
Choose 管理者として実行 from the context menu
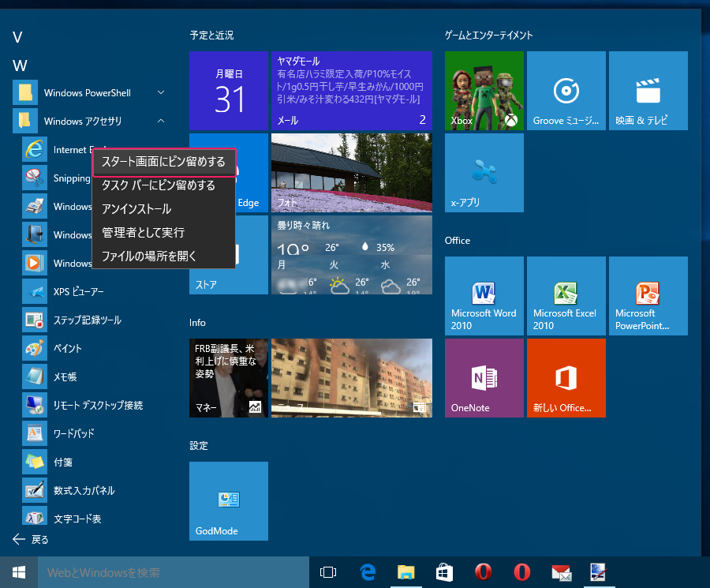(163, 232)
